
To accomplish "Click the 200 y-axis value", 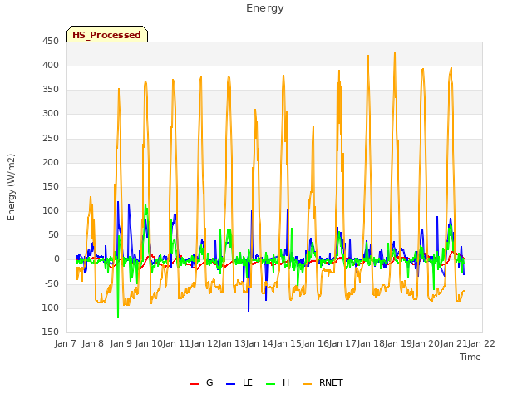I will pyautogui.click(x=51, y=163).
